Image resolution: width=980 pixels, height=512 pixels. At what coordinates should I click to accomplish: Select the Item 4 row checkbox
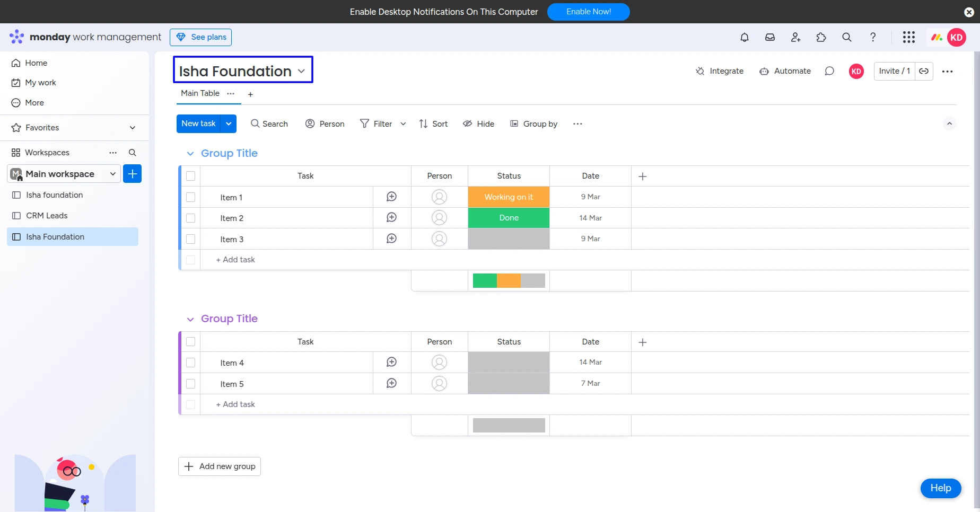tap(191, 363)
